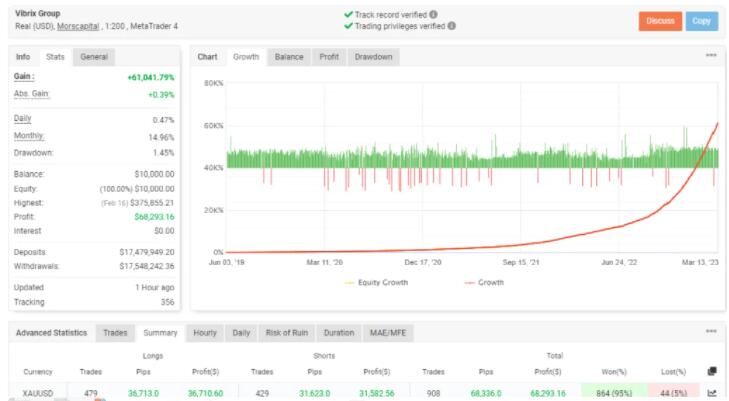Click the Track record verified info icon

point(432,14)
